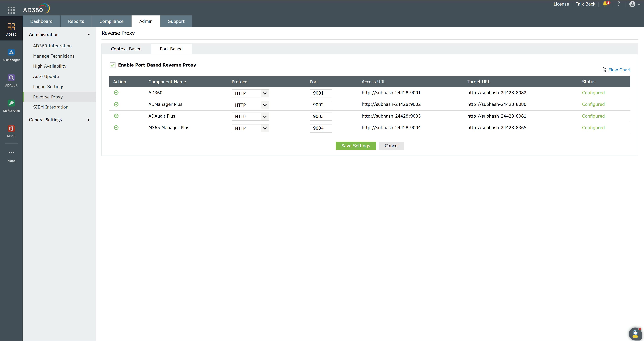The height and width of the screenshot is (341, 644).
Task: Click access URL http://subhash-24428:9002
Action: pos(391,104)
